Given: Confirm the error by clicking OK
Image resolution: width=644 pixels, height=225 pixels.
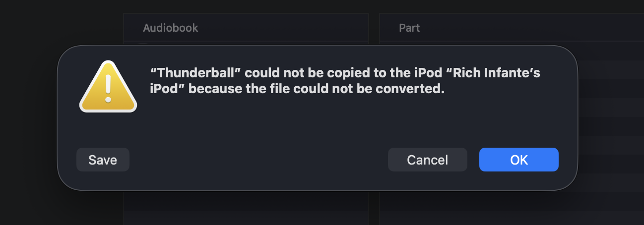Looking at the screenshot, I should (x=518, y=160).
